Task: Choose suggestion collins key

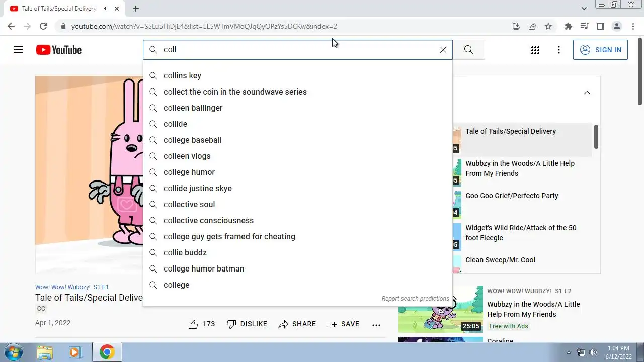Action: coord(298,75)
